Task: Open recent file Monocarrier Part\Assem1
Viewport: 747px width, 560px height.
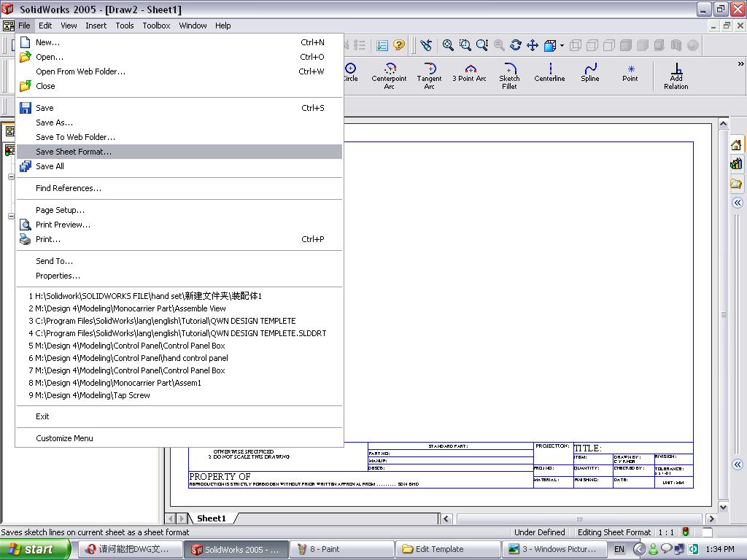Action: (179, 383)
